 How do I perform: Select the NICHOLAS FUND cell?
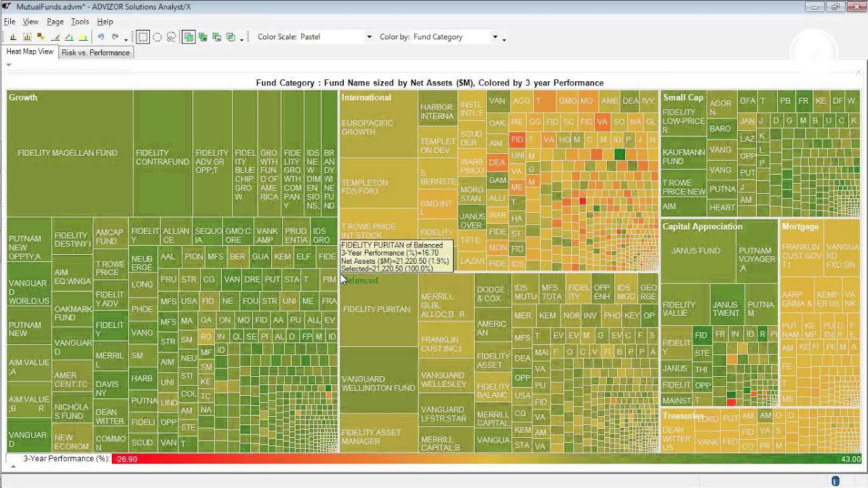[x=72, y=407]
